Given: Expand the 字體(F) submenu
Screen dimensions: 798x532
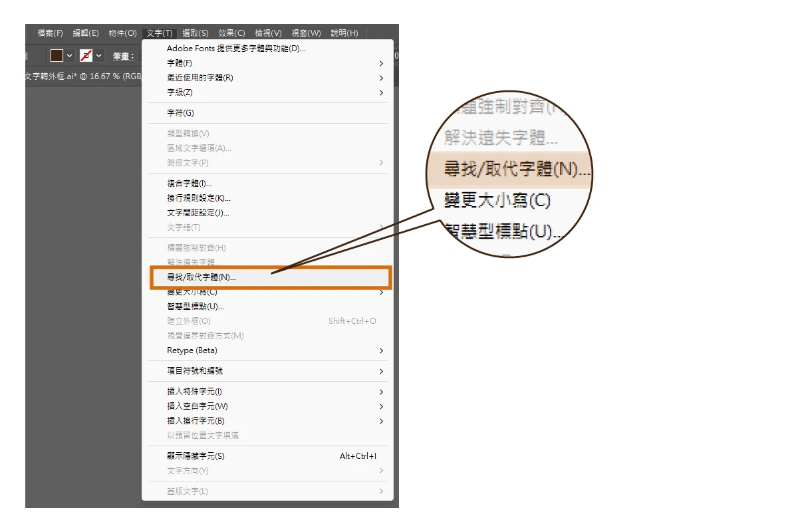Looking at the screenshot, I should tap(268, 63).
